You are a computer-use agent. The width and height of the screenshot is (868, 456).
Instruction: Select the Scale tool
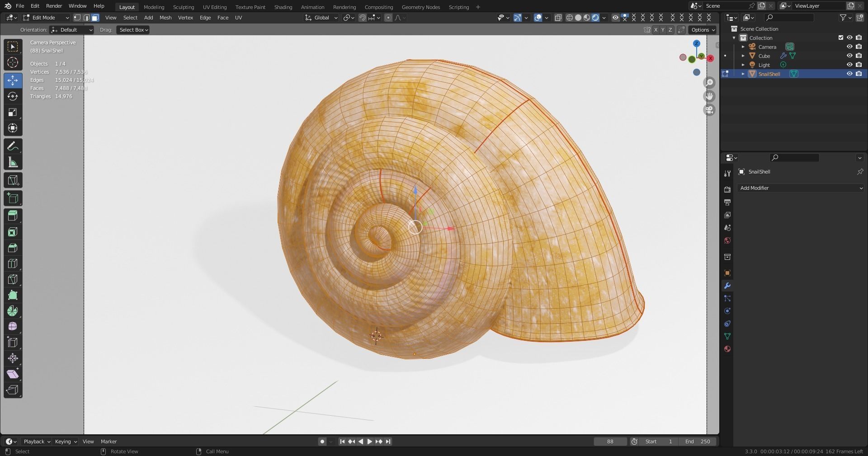[x=13, y=112]
